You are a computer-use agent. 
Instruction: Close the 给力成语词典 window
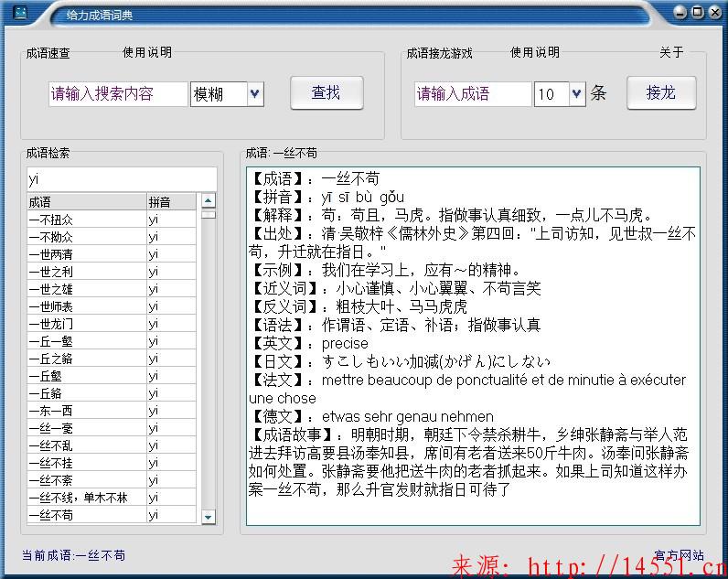pos(712,12)
